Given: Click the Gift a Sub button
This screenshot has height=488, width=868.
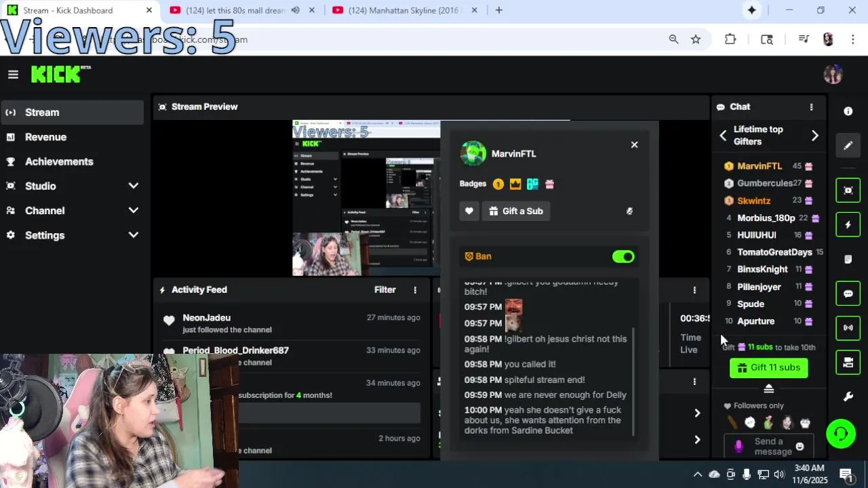Looking at the screenshot, I should 516,211.
